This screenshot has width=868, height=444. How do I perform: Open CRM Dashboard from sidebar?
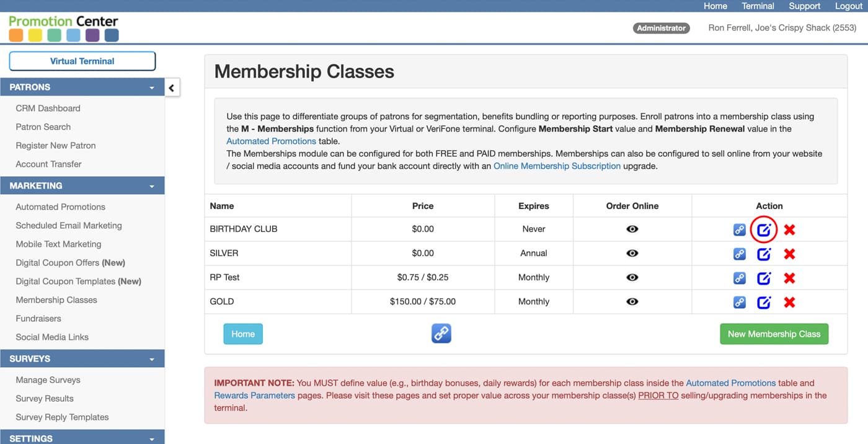coord(48,108)
